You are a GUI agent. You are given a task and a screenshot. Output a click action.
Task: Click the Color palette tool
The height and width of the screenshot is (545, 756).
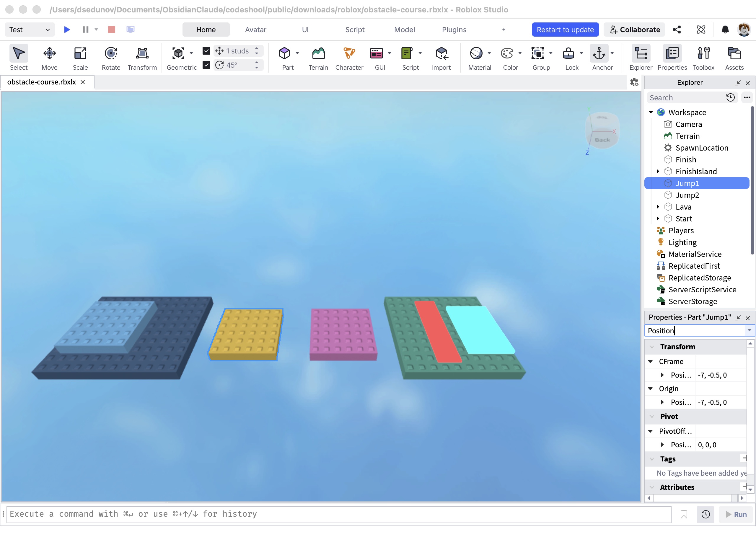507,53
